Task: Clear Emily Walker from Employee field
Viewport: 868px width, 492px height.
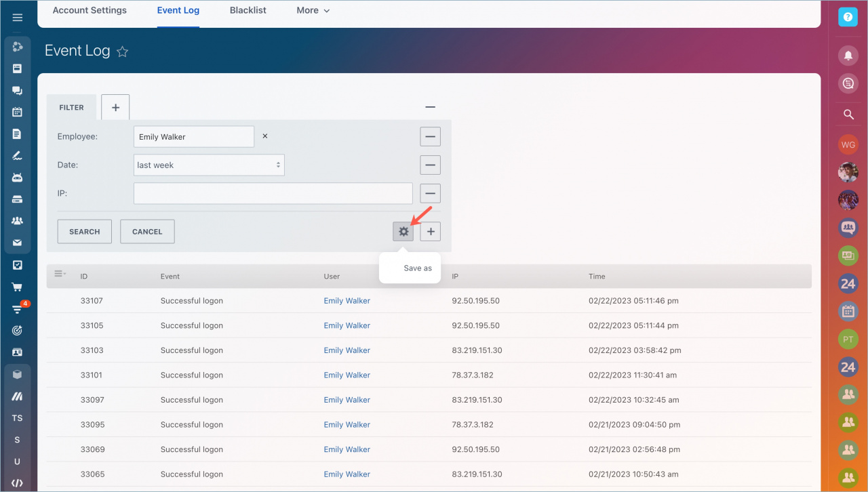Action: (265, 136)
